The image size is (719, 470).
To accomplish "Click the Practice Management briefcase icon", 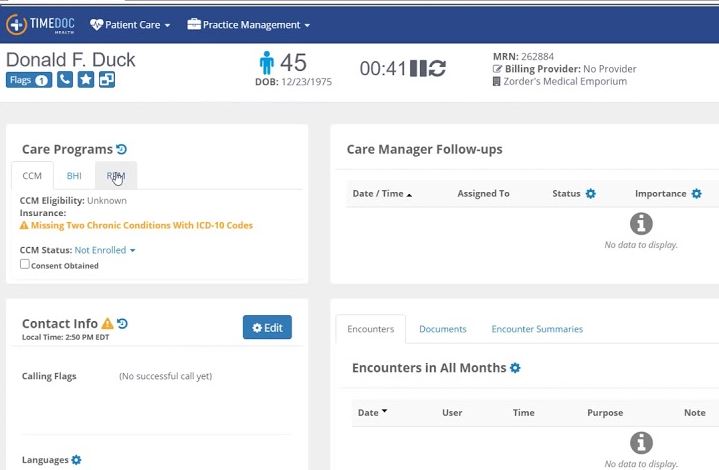I will (x=194, y=24).
